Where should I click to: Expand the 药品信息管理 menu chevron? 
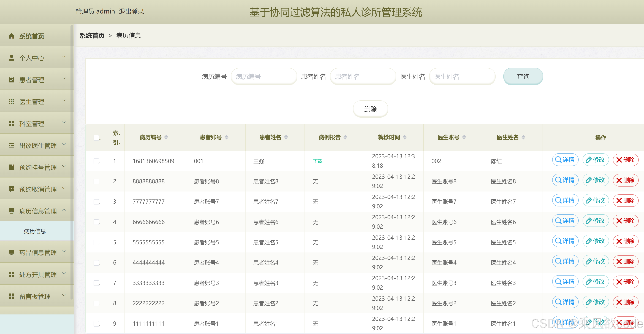click(x=64, y=251)
